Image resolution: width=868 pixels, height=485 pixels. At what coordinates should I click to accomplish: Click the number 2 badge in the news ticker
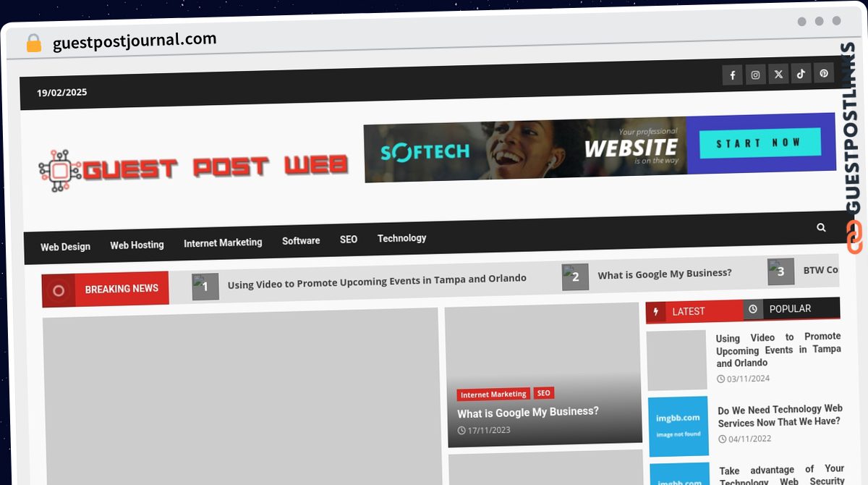[575, 277]
